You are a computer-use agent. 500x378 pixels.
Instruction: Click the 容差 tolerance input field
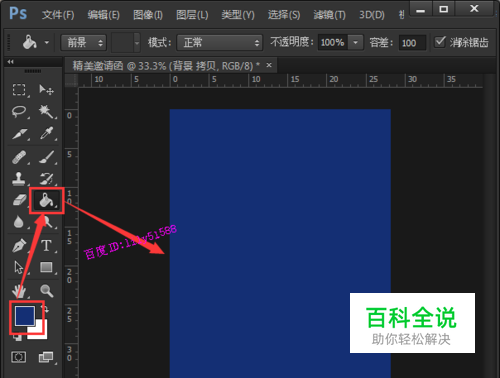412,43
